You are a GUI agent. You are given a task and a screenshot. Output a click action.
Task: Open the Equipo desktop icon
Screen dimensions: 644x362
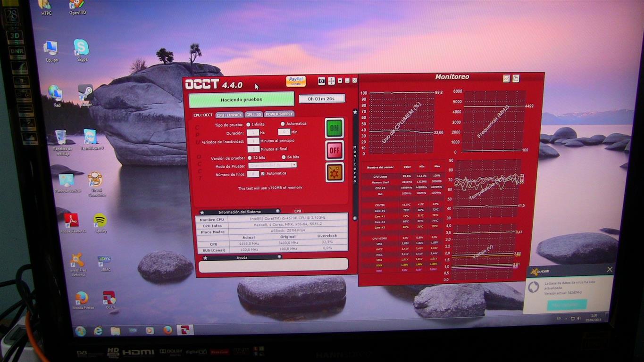tap(51, 51)
